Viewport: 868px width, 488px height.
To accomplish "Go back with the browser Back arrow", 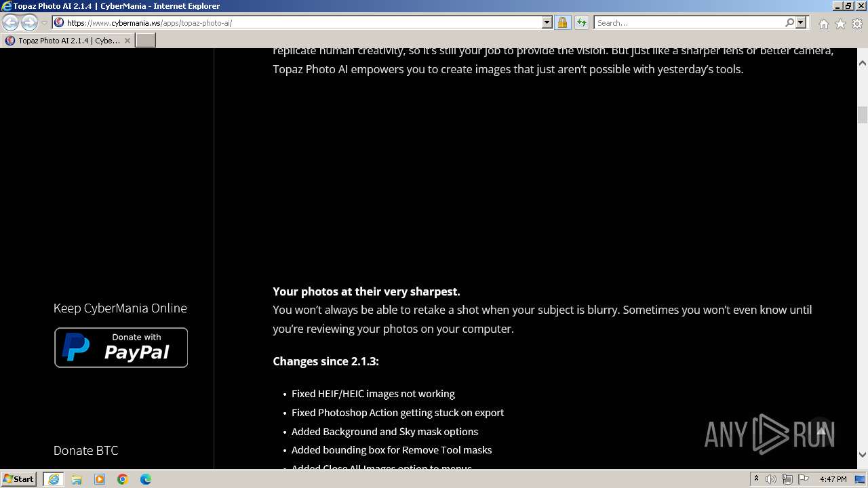I will [x=10, y=22].
